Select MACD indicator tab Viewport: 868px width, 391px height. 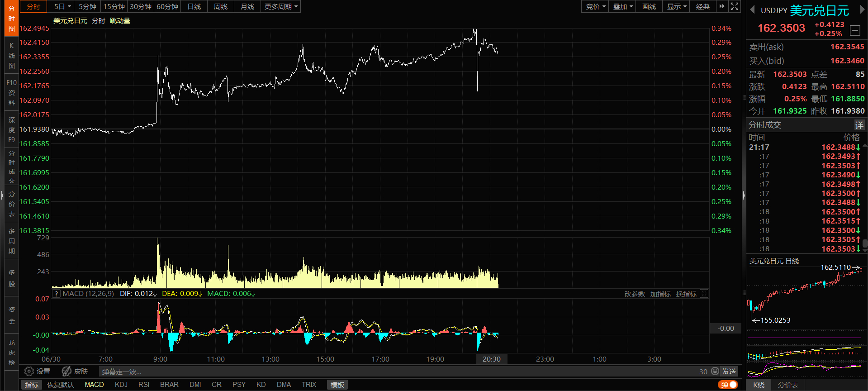pyautogui.click(x=94, y=385)
